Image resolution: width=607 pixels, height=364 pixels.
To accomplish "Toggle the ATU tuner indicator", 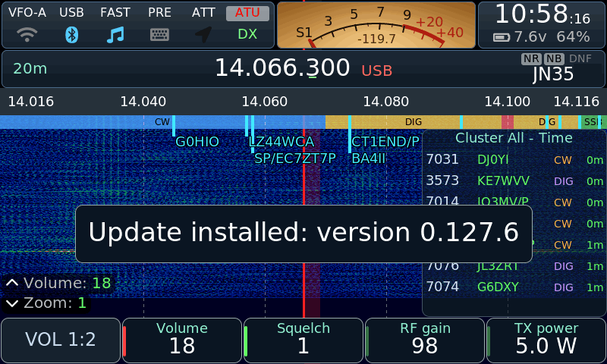I will 247,13.
